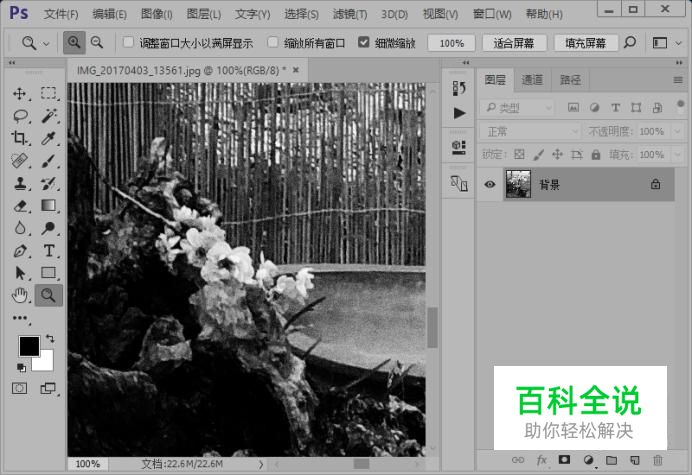The height and width of the screenshot is (475, 692).
Task: Open the foreground color black swatch
Action: (x=29, y=346)
